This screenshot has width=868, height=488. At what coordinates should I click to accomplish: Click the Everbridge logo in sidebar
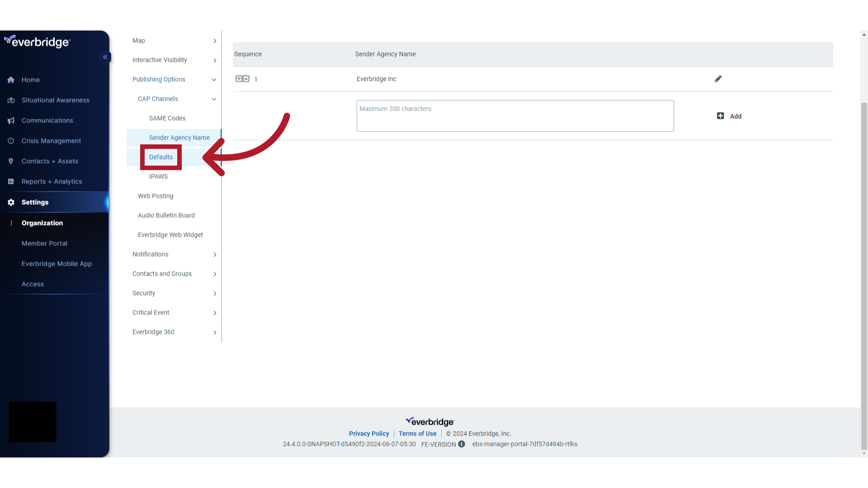37,42
